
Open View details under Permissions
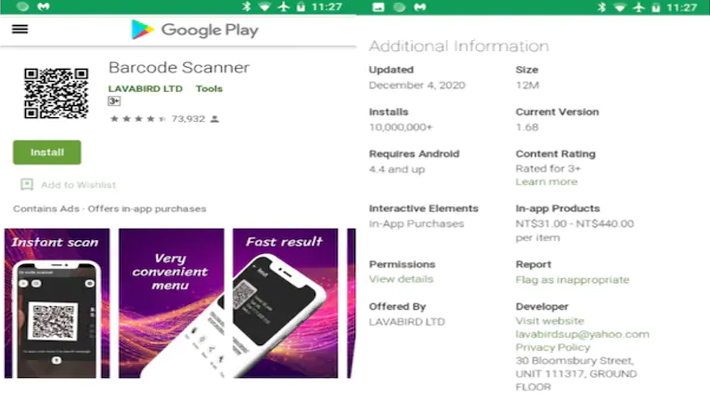401,279
